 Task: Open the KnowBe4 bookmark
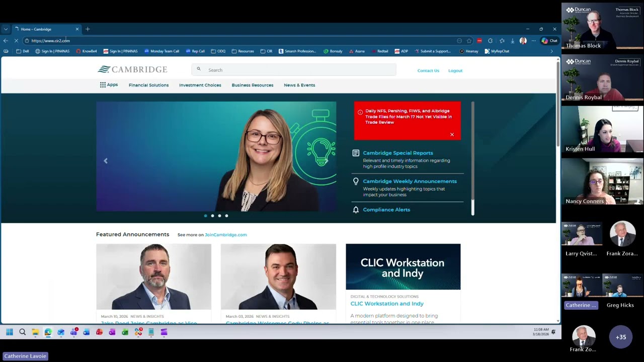tap(87, 51)
